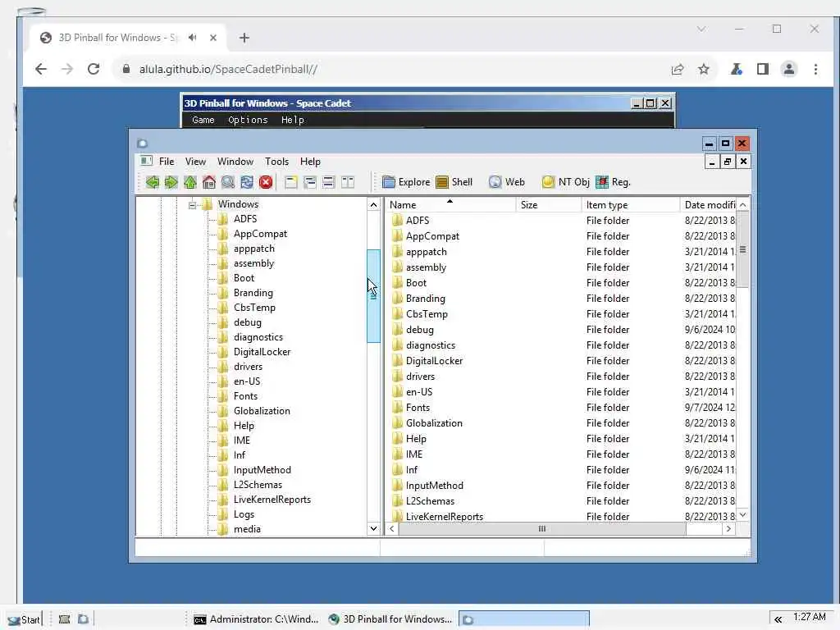Open the Help menu in explorer window
The image size is (840, 630).
coord(310,162)
